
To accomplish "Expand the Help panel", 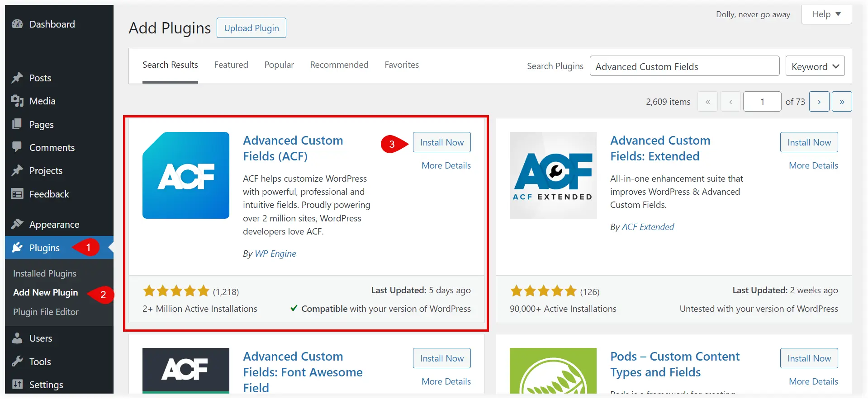I will 826,14.
